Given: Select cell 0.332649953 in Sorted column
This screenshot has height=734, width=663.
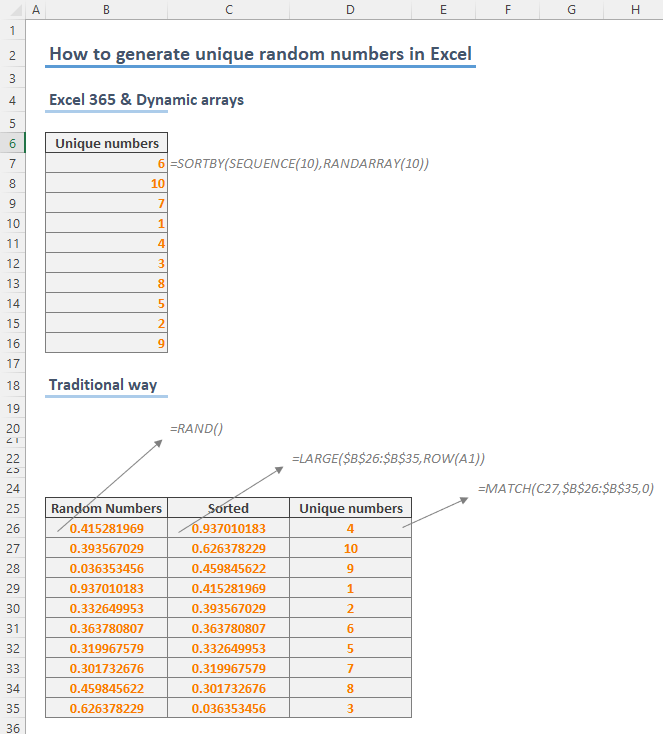Looking at the screenshot, I should pos(228,648).
